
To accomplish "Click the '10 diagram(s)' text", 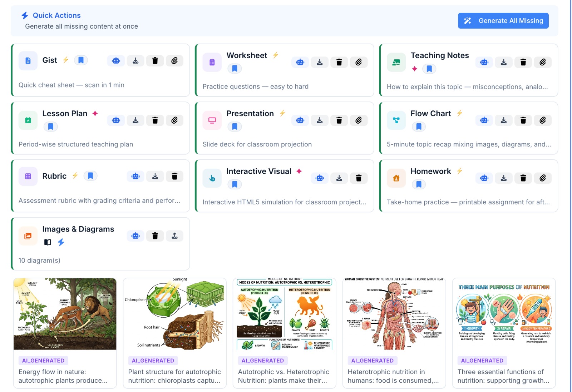I will pyautogui.click(x=39, y=260).
